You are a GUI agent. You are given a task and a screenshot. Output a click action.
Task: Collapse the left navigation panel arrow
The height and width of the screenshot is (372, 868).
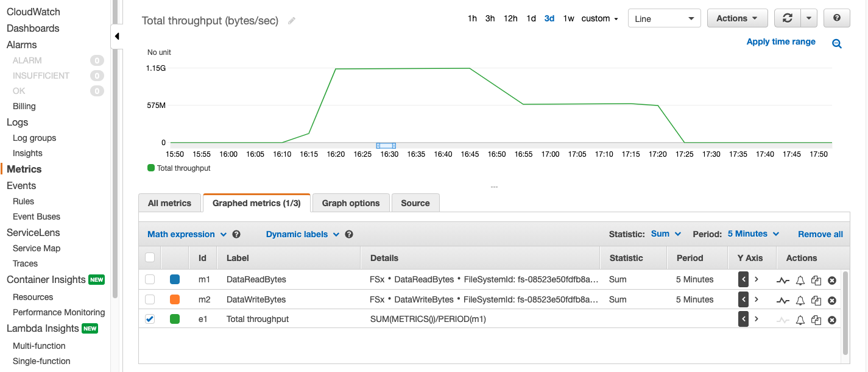click(117, 37)
